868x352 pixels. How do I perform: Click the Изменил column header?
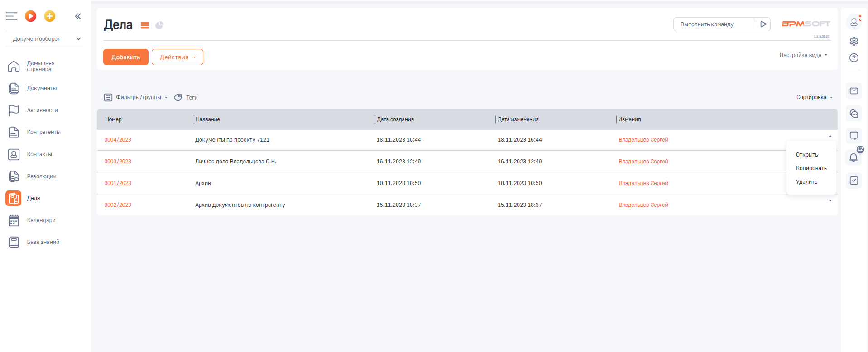tap(630, 119)
